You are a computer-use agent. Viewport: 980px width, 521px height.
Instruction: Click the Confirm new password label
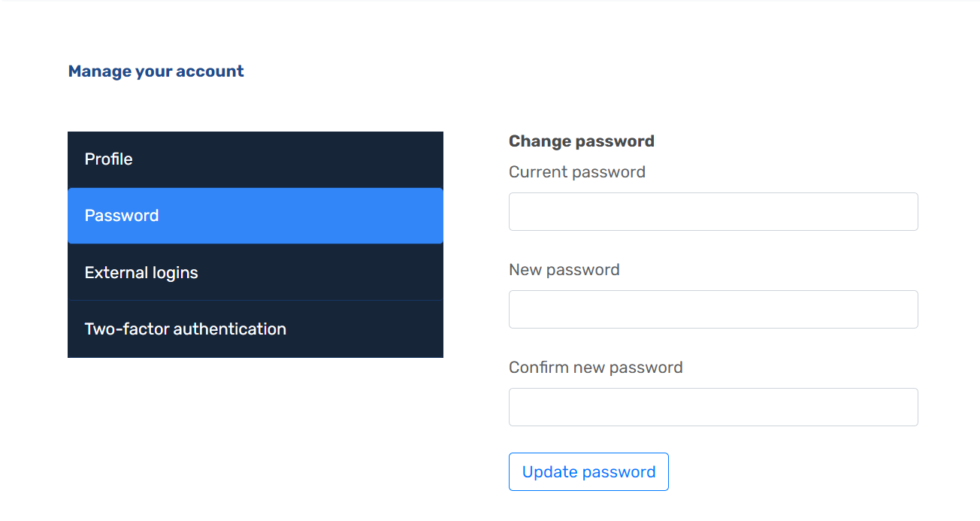595,367
